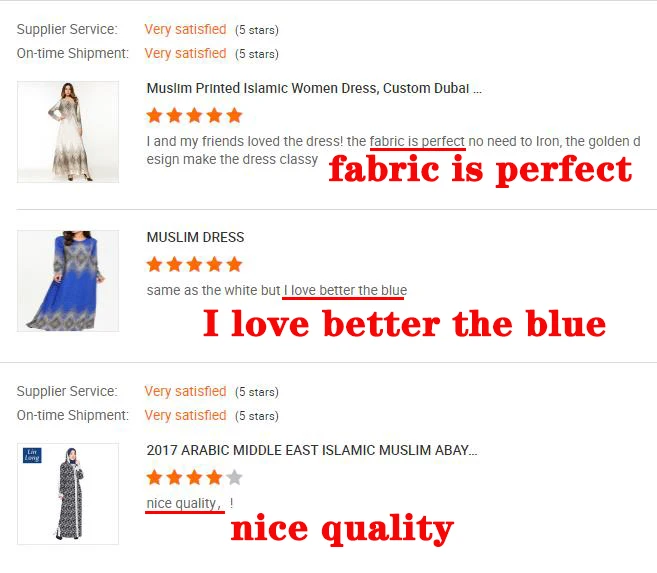657x573 pixels.
Task: Click the third star of MUSLIM DRESS rating
Action: [x=194, y=264]
